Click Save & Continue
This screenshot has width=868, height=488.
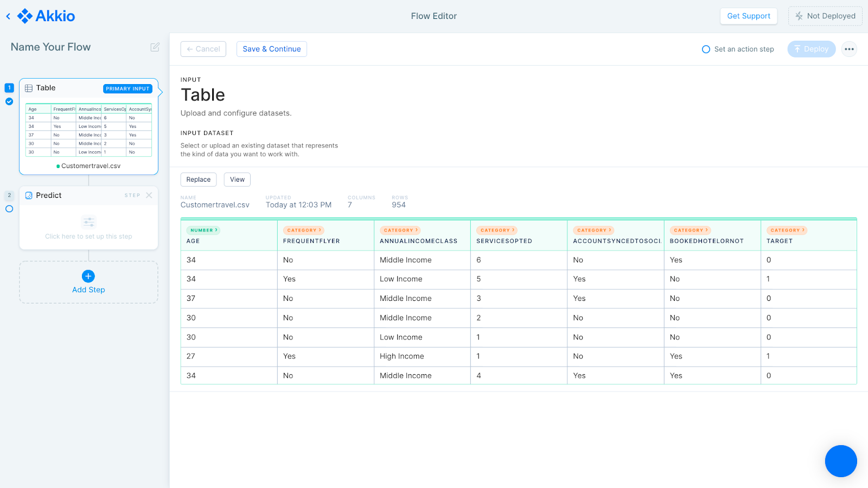tap(271, 49)
